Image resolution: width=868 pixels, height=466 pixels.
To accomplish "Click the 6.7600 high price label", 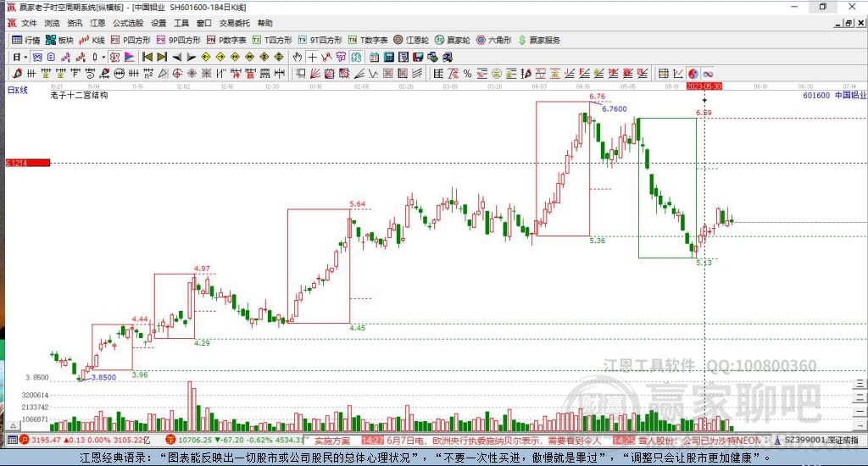I will (615, 109).
